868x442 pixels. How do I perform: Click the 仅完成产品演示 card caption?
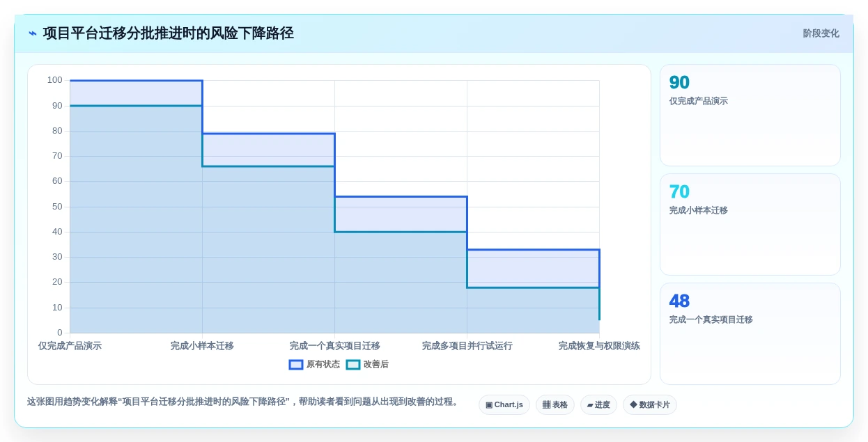point(698,101)
